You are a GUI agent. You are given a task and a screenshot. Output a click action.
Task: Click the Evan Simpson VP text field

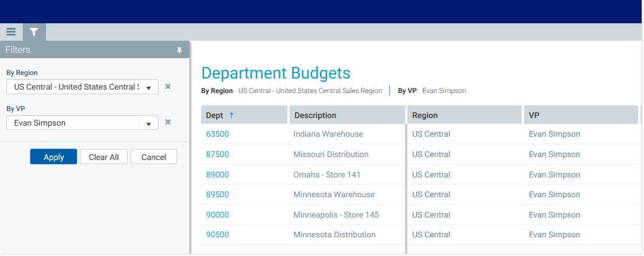pos(73,123)
